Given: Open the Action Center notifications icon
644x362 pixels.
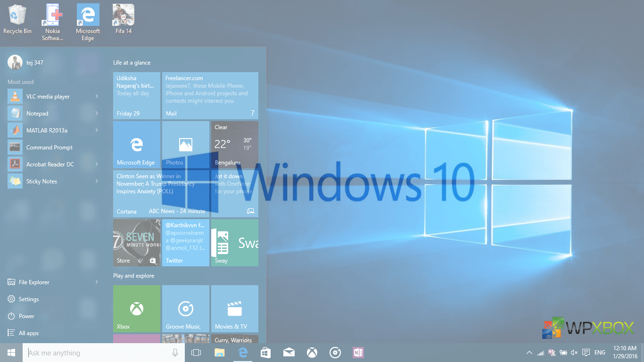Looking at the screenshot, I should pyautogui.click(x=586, y=353).
